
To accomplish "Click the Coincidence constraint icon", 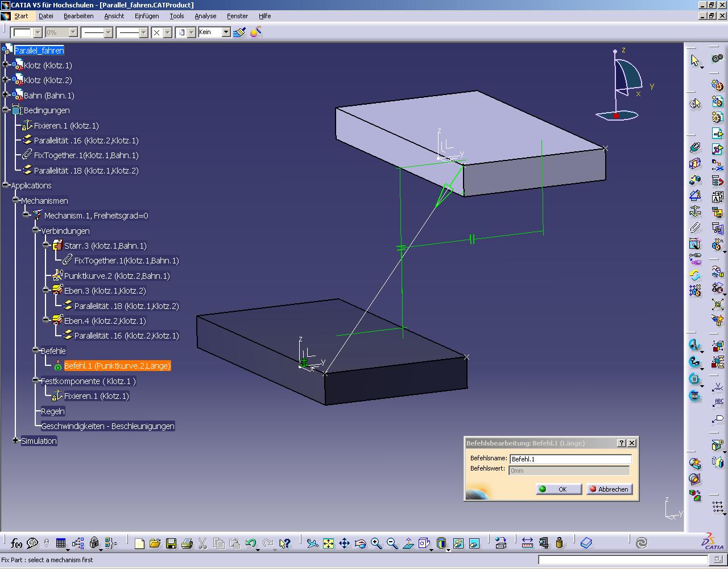I will [x=694, y=148].
